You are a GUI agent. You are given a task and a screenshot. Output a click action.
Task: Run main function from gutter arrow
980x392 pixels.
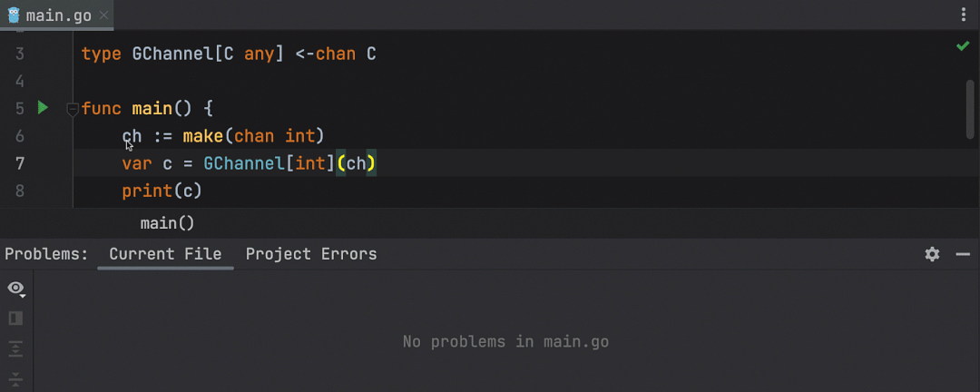tap(42, 108)
